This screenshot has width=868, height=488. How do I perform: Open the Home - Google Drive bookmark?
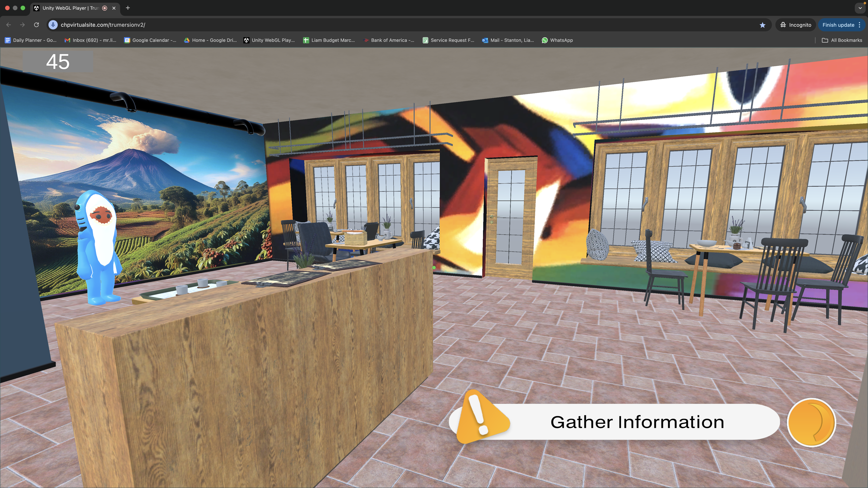210,40
